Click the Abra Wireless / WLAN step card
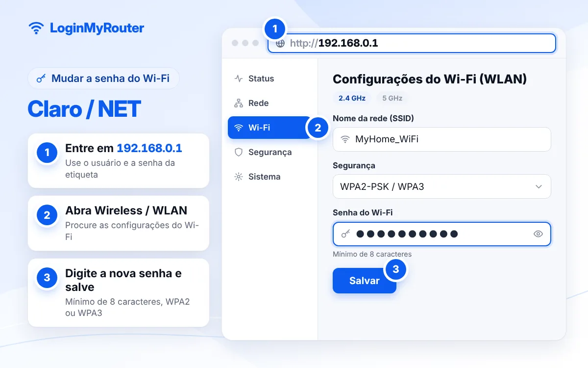The image size is (588, 368). coord(119,223)
